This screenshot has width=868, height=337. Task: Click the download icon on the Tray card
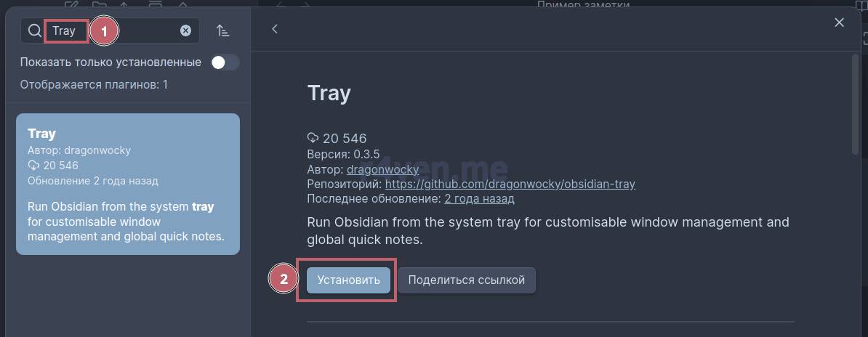(x=33, y=166)
